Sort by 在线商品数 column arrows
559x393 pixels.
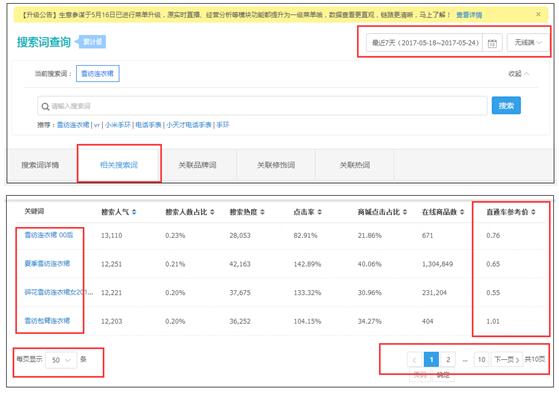click(462, 212)
